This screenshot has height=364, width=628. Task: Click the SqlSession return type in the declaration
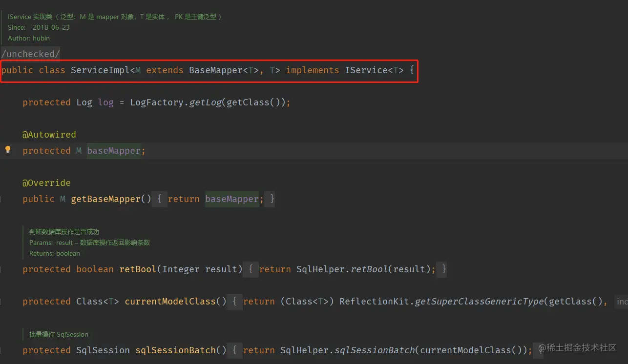[103, 350]
